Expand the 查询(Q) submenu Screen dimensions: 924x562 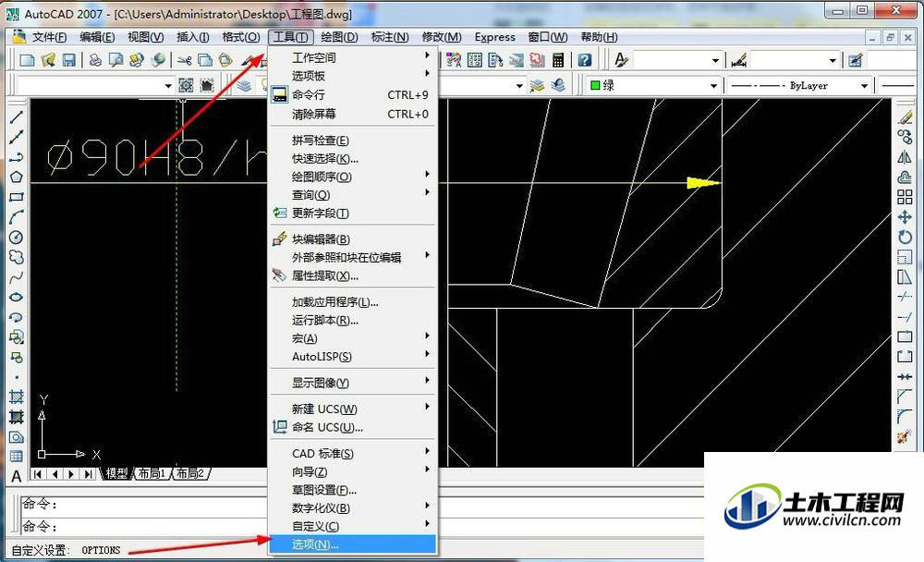[x=353, y=195]
